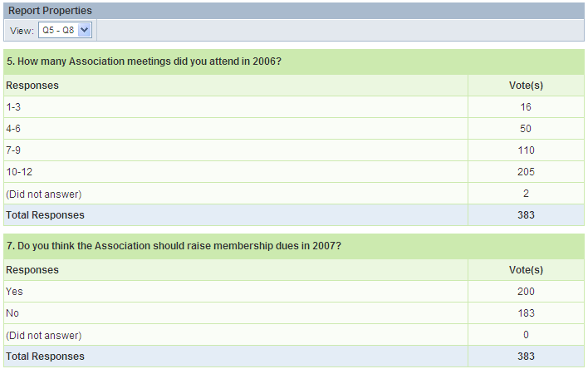Click the 0 votes for unanswered dues question
The image size is (588, 369).
(x=526, y=335)
